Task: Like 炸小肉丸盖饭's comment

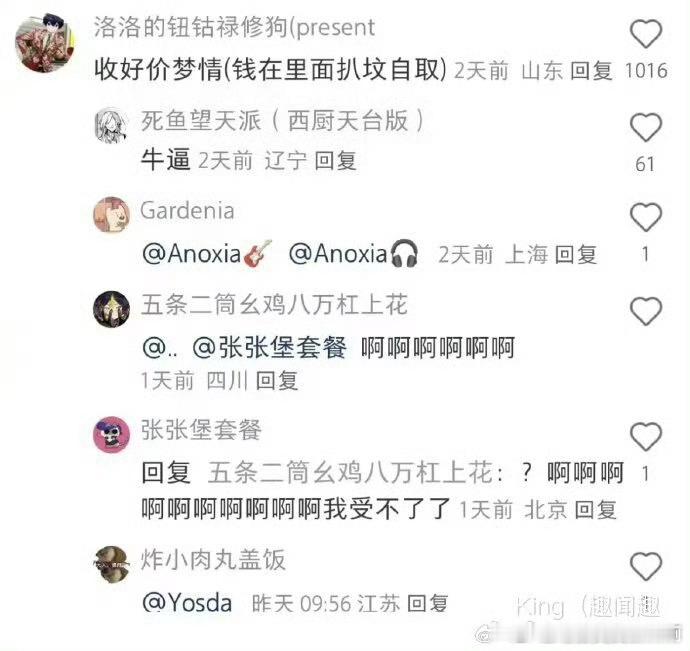Action: [646, 566]
